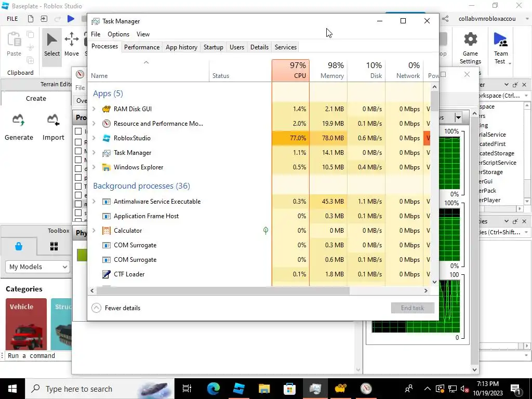This screenshot has height=399, width=532.
Task: Click the share icon near account name
Action: pyautogui.click(x=445, y=19)
